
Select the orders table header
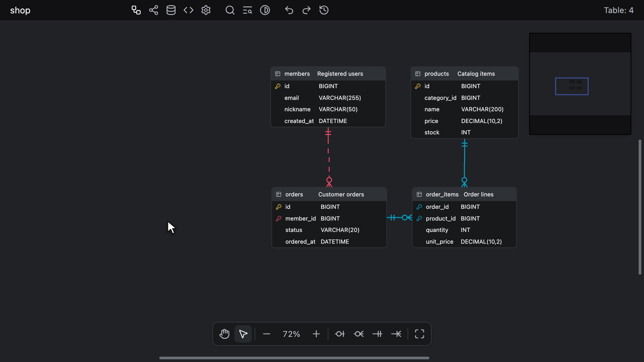(x=329, y=194)
